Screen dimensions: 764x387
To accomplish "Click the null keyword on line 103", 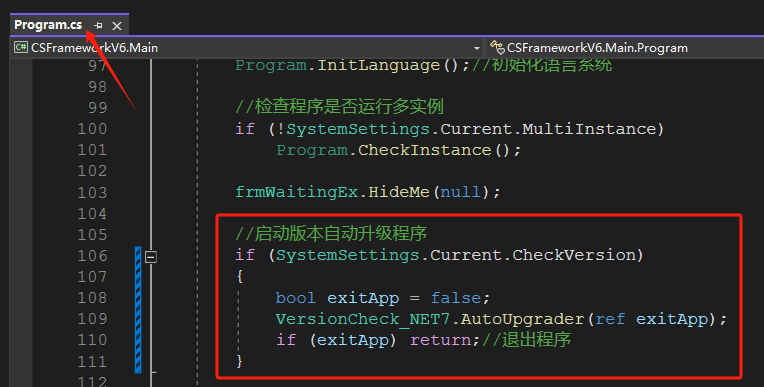I will (460, 192).
